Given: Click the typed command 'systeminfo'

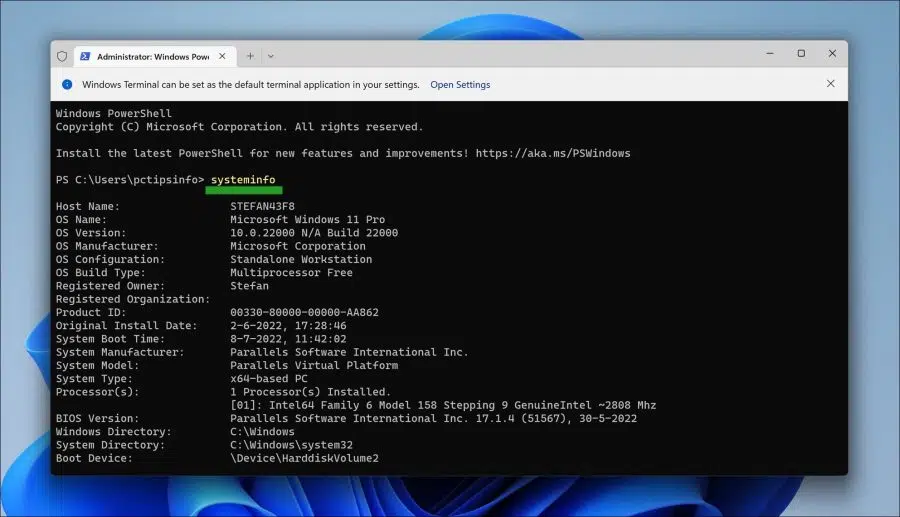Looking at the screenshot, I should [x=243, y=180].
